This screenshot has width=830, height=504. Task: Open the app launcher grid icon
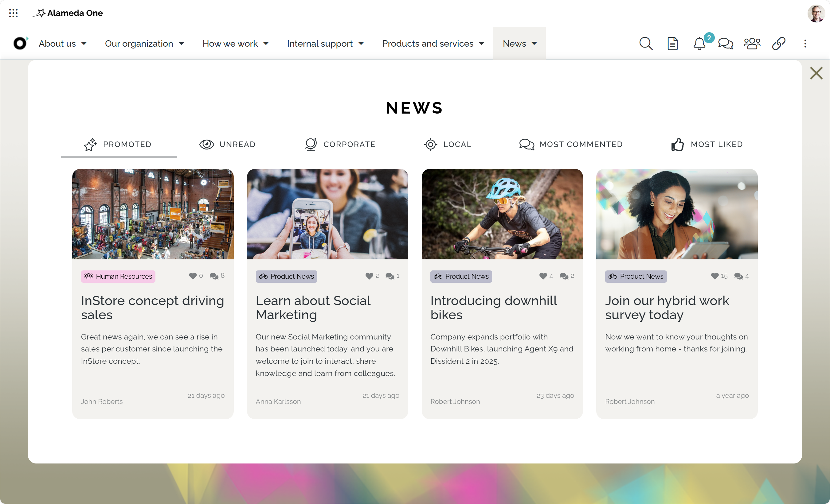coord(13,13)
